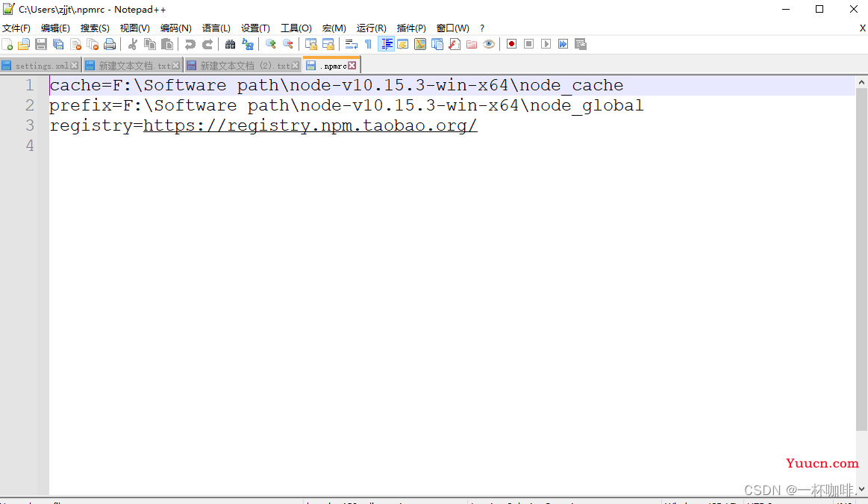Image resolution: width=868 pixels, height=504 pixels.
Task: Open the 运行(R) menu
Action: point(371,28)
